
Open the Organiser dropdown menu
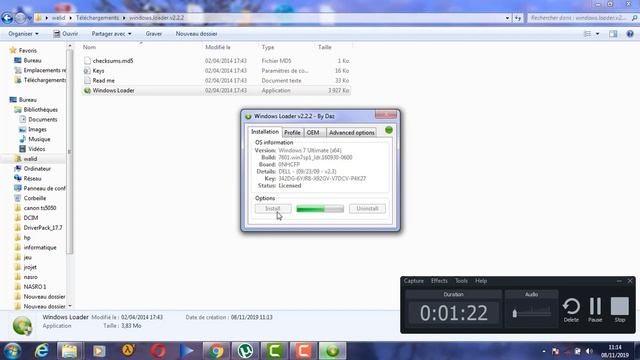pos(24,34)
